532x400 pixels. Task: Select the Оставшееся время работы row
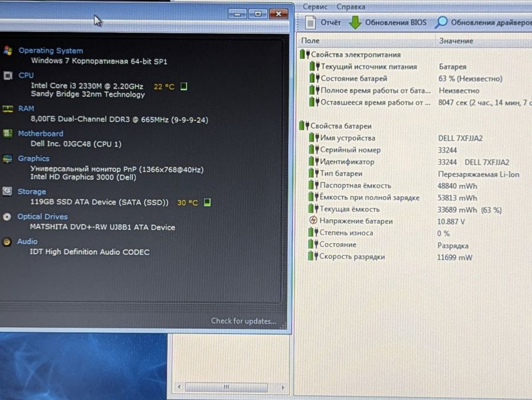pyautogui.click(x=421, y=102)
